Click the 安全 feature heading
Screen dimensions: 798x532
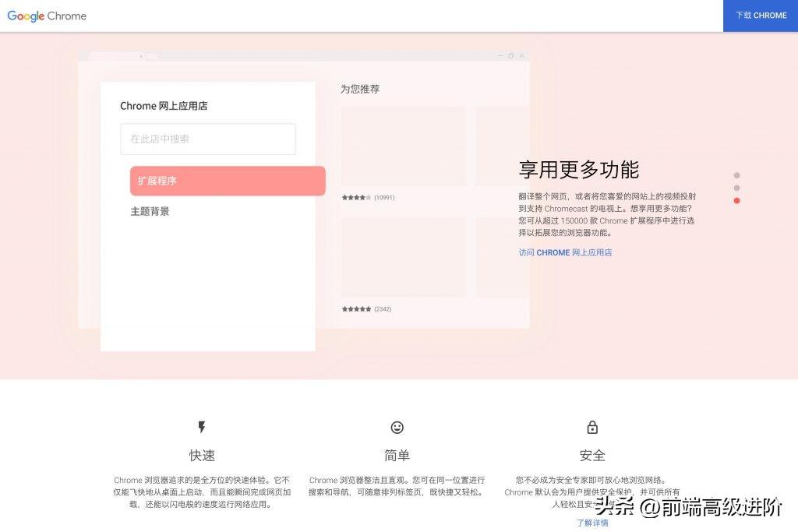click(x=592, y=455)
